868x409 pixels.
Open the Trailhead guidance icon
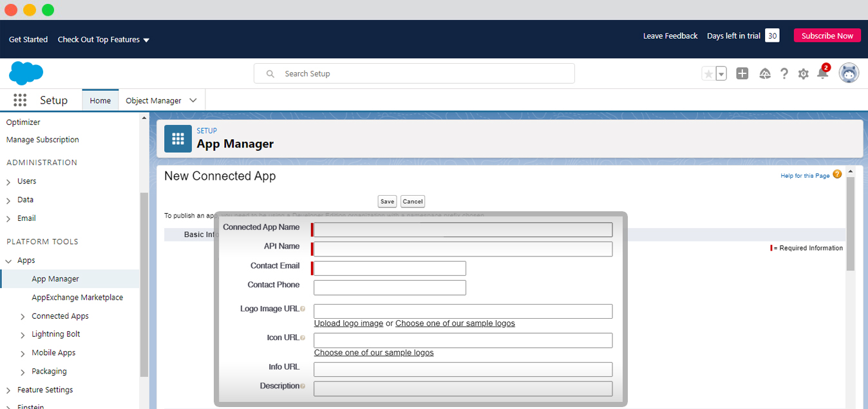(x=765, y=73)
